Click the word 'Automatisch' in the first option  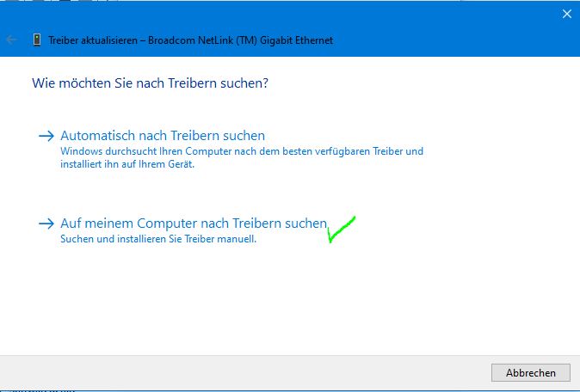98,136
